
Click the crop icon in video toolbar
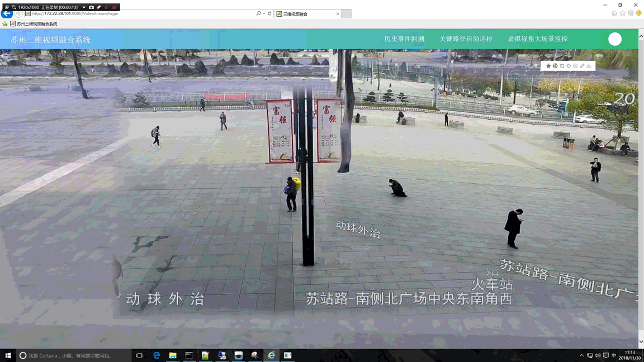pyautogui.click(x=562, y=66)
